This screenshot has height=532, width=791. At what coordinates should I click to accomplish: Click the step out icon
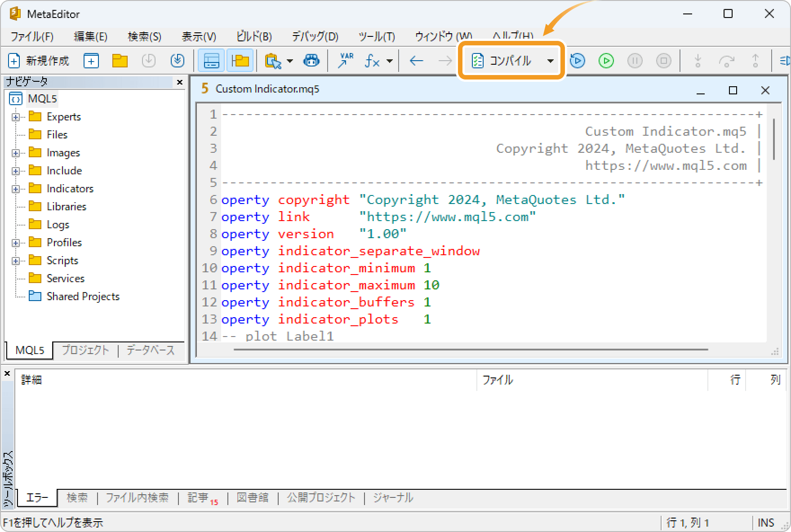[x=755, y=61]
